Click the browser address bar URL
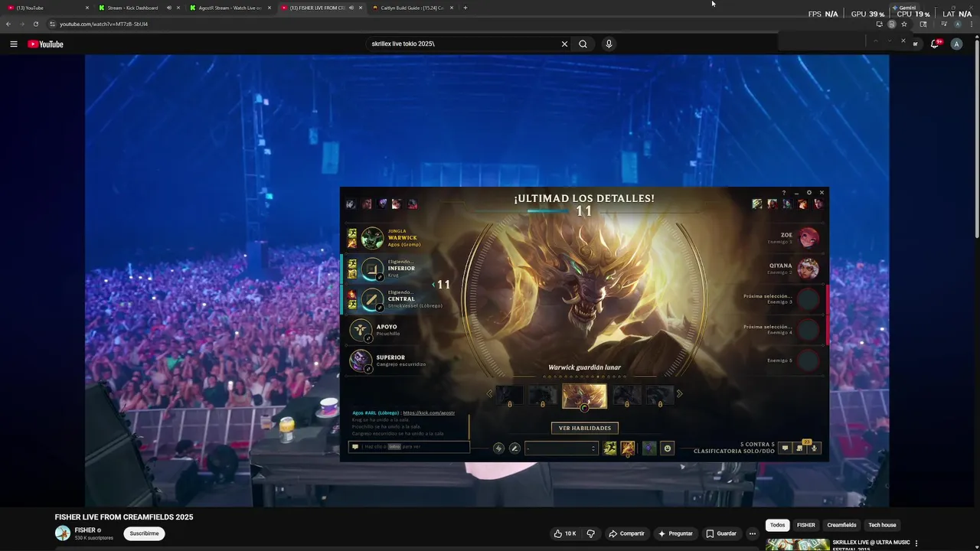This screenshot has width=980, height=551. tap(104, 24)
